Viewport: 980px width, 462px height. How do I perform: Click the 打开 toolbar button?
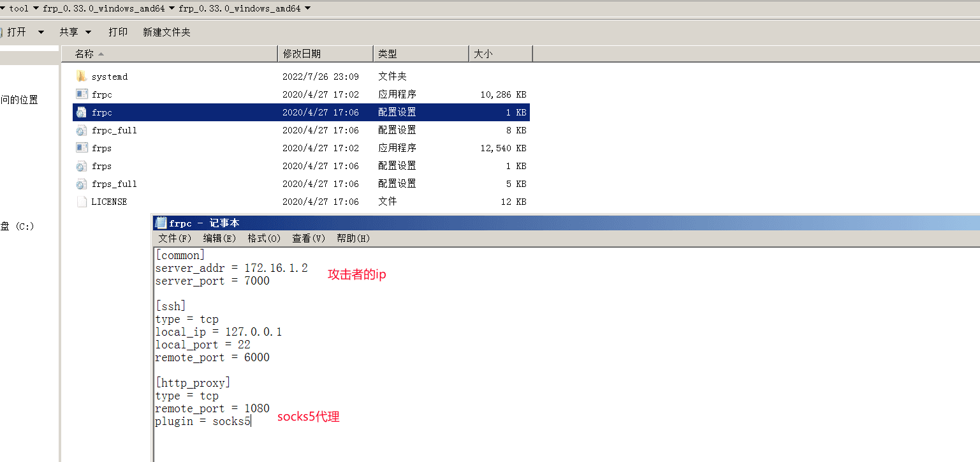(x=17, y=32)
